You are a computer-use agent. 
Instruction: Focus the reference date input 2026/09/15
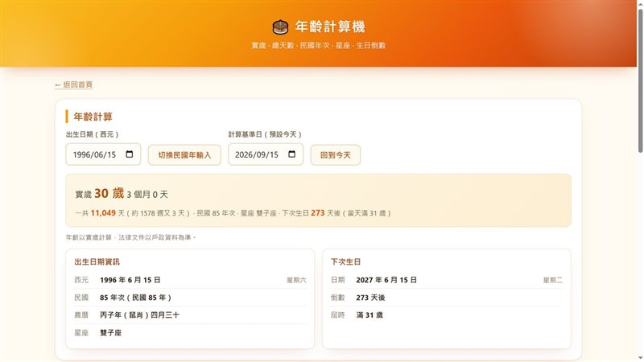pos(266,154)
